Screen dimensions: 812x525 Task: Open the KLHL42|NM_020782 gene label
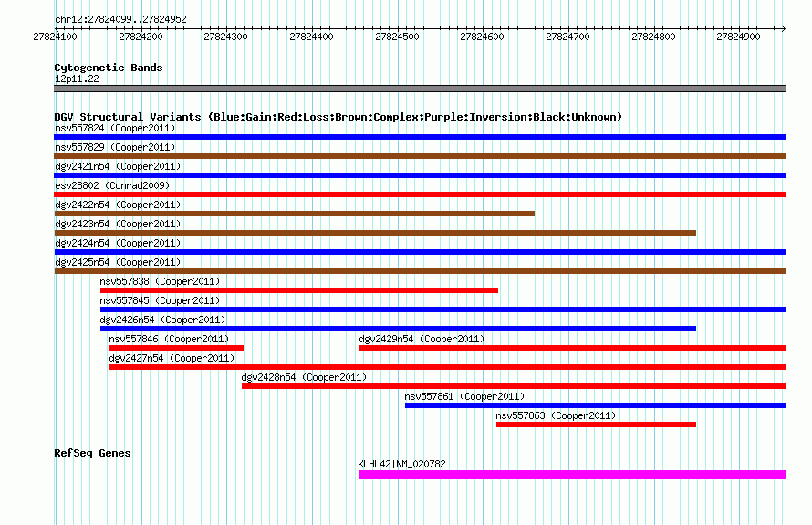click(401, 464)
